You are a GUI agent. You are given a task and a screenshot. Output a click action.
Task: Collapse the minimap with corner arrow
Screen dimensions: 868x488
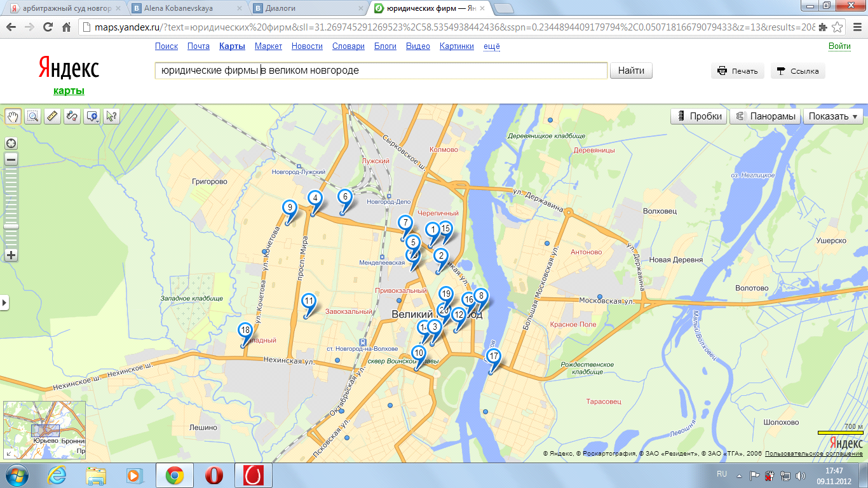tap(8, 454)
